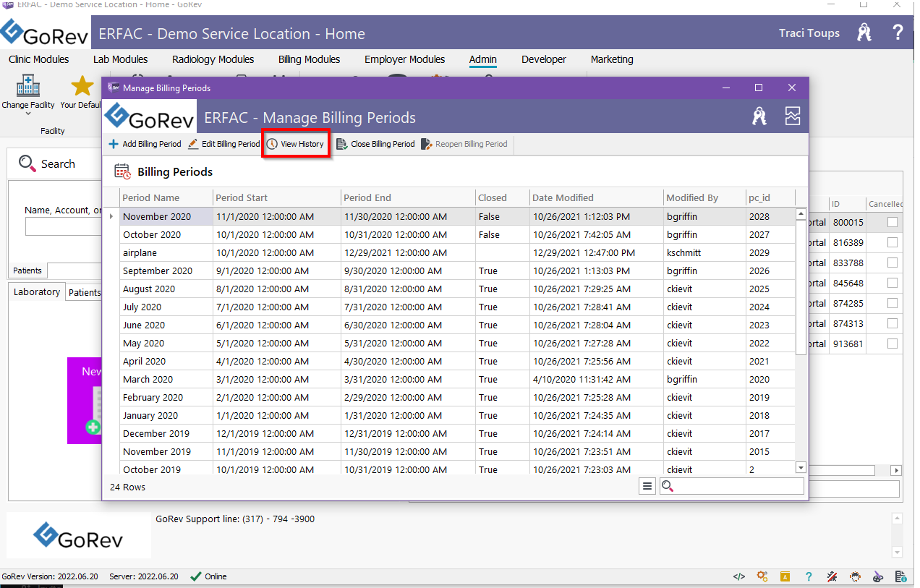Expand row indicator for November 2020
Image resolution: width=920 pixels, height=588 pixels.
111,216
